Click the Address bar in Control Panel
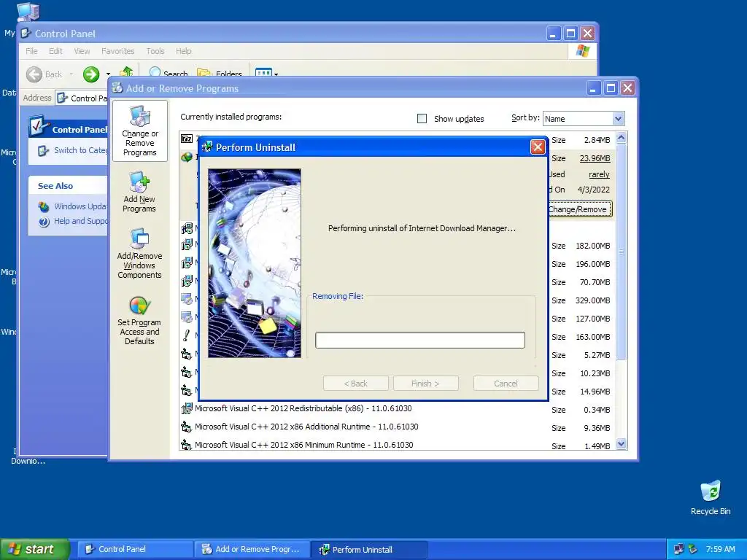Image resolution: width=747 pixels, height=560 pixels. click(82, 98)
